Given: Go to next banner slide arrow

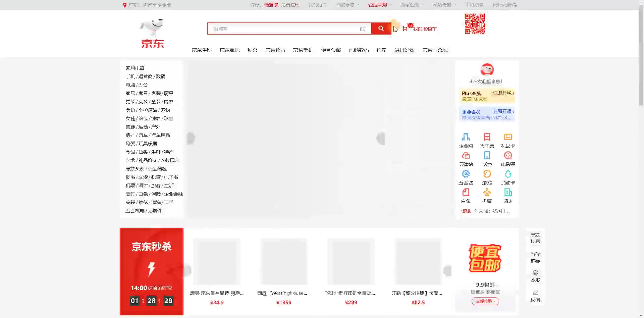Looking at the screenshot, I should 380,138.
